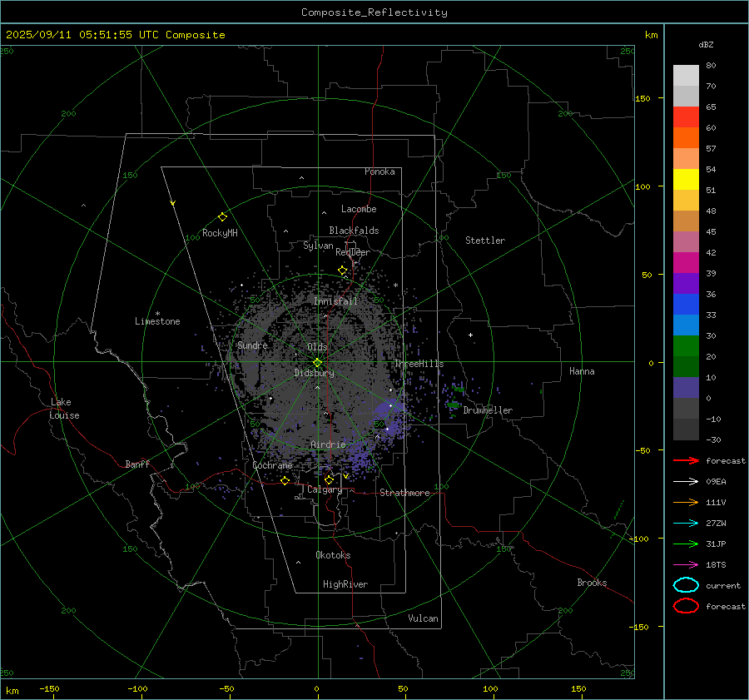Click the white 09EA arrow icon
This screenshot has width=749, height=700.
(686, 481)
